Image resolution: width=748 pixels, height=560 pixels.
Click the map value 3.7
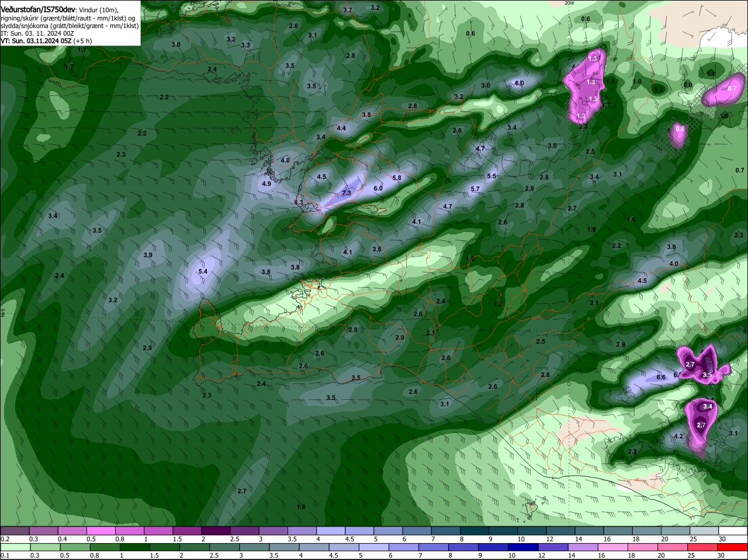(x=348, y=11)
